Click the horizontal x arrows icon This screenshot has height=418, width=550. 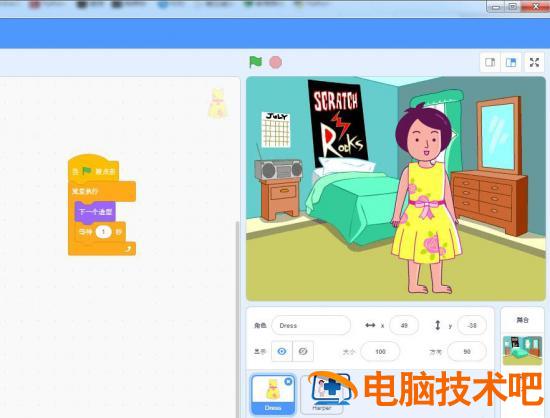[x=370, y=325]
